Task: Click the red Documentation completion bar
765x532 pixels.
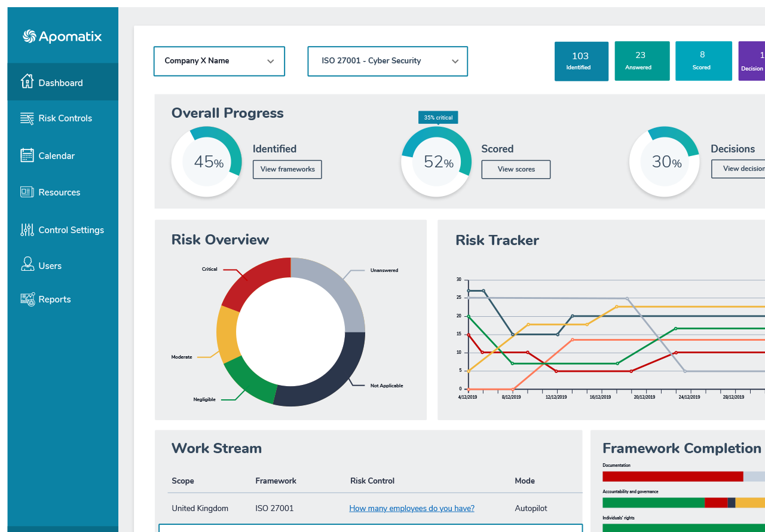Action: click(672, 476)
